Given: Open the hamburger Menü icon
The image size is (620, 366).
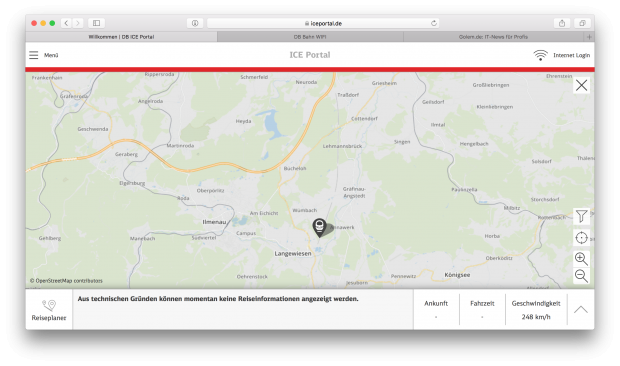Looking at the screenshot, I should [34, 55].
